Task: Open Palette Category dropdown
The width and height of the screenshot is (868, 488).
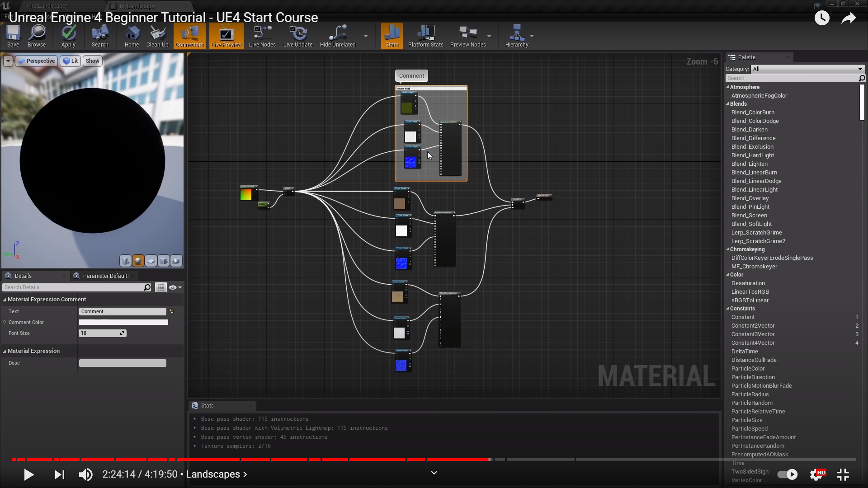Action: coord(808,69)
